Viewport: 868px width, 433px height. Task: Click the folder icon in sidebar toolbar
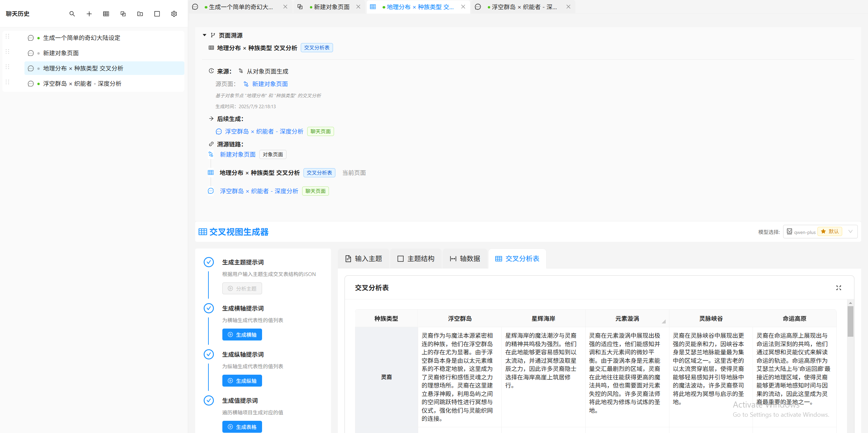[x=140, y=14]
